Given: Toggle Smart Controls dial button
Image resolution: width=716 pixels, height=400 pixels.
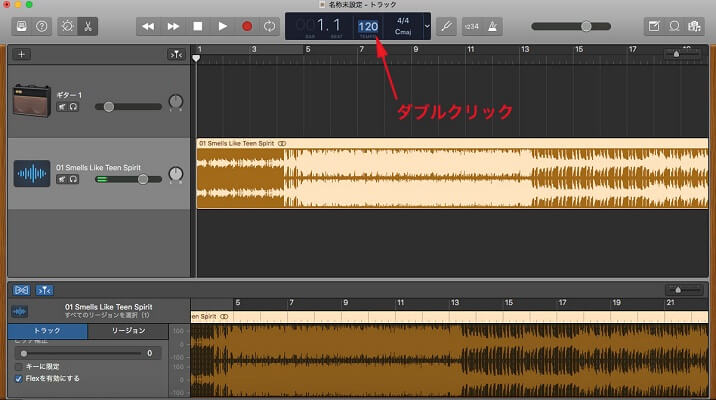Looking at the screenshot, I should pos(67,26).
